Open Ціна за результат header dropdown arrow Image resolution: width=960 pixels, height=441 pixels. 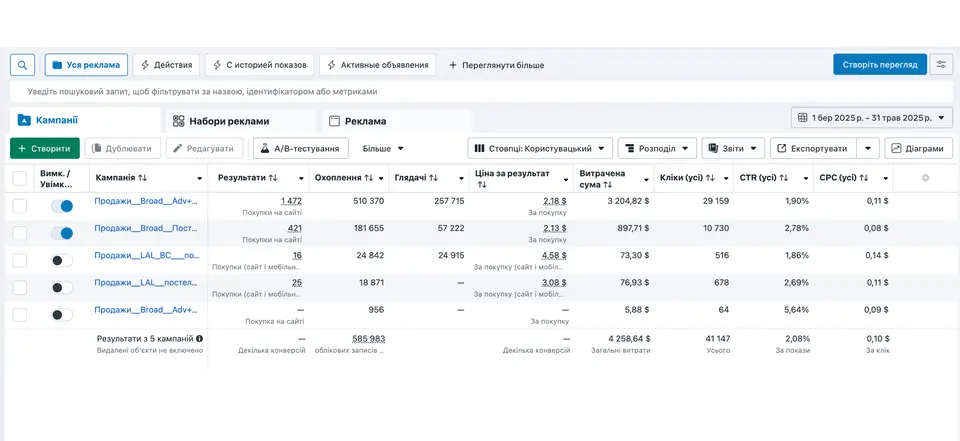(x=566, y=178)
